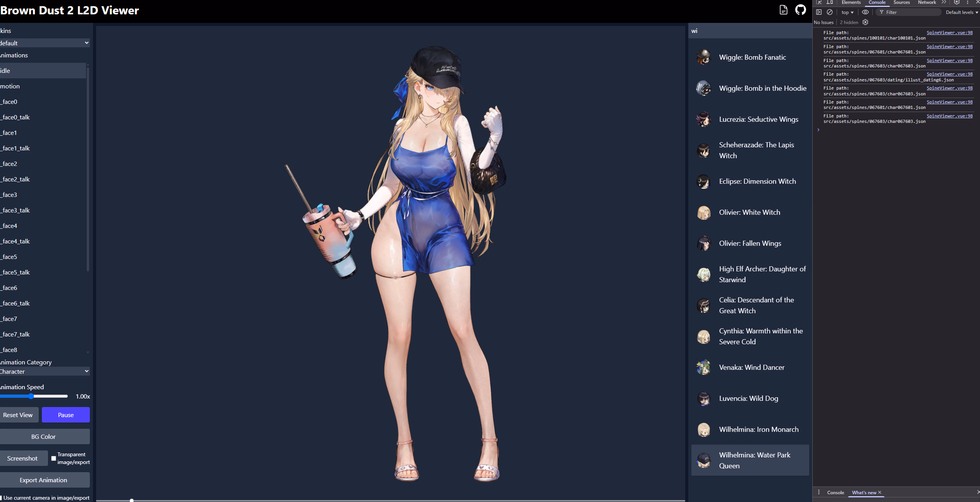Select Wilhelmina: Iron Monarch avatar
The width and height of the screenshot is (980, 502).
704,429
